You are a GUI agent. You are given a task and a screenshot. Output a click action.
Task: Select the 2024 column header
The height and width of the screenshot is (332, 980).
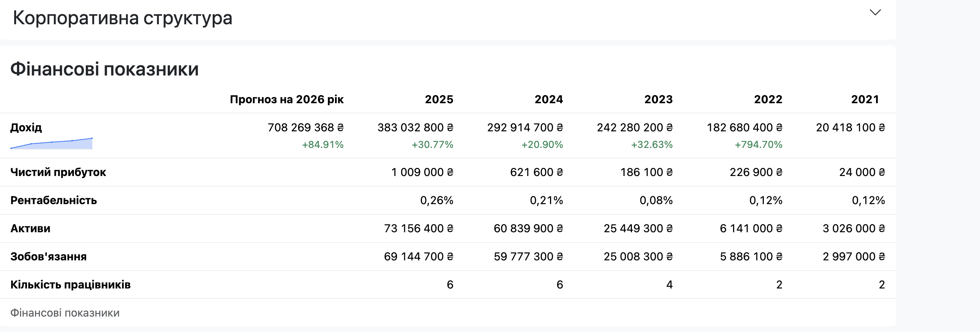pos(548,99)
